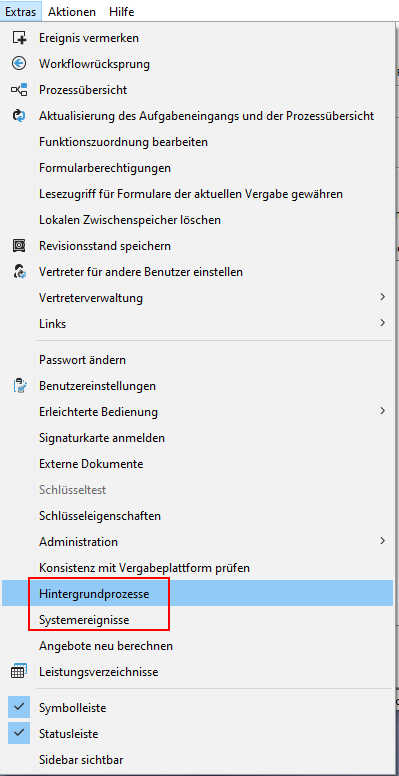Open the Hilfe menu
This screenshot has width=399, height=776.
121,11
